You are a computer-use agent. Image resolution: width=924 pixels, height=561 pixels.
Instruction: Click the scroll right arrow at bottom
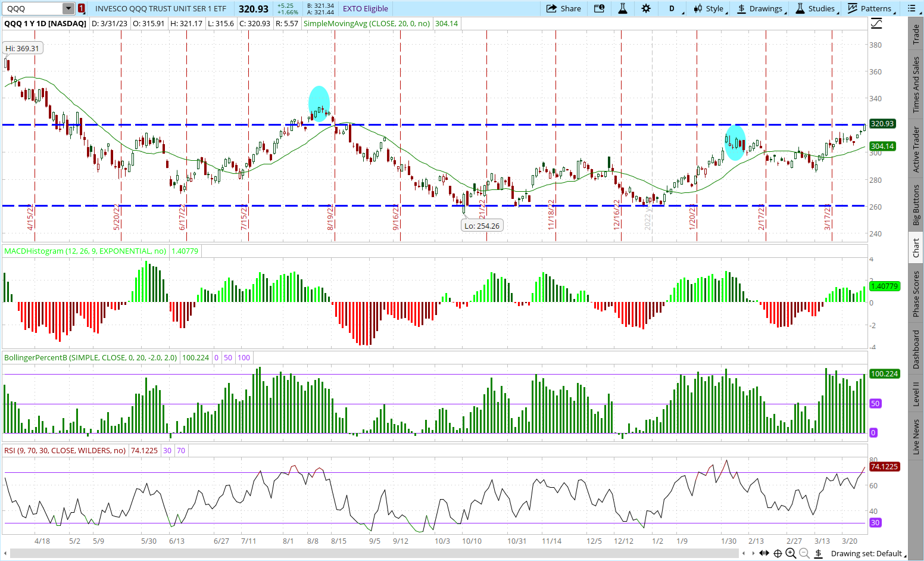(754, 553)
